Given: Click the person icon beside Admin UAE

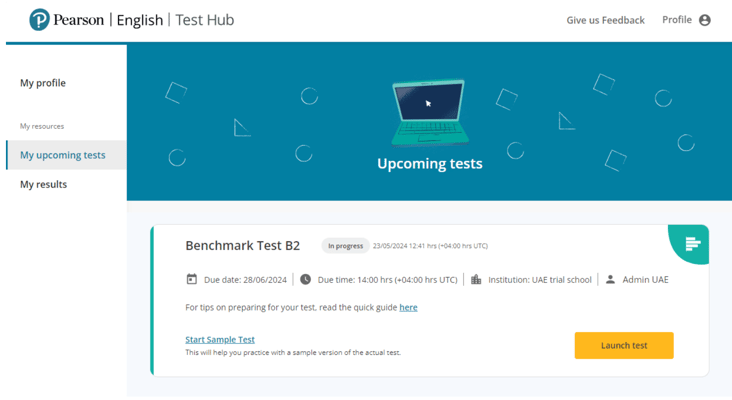Looking at the screenshot, I should pos(610,279).
